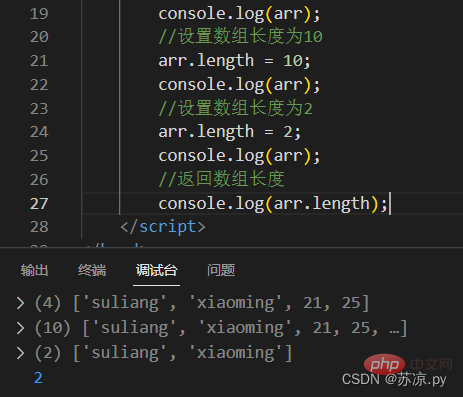Click the console output value 2
Screen dimensions: 463x397
38,378
